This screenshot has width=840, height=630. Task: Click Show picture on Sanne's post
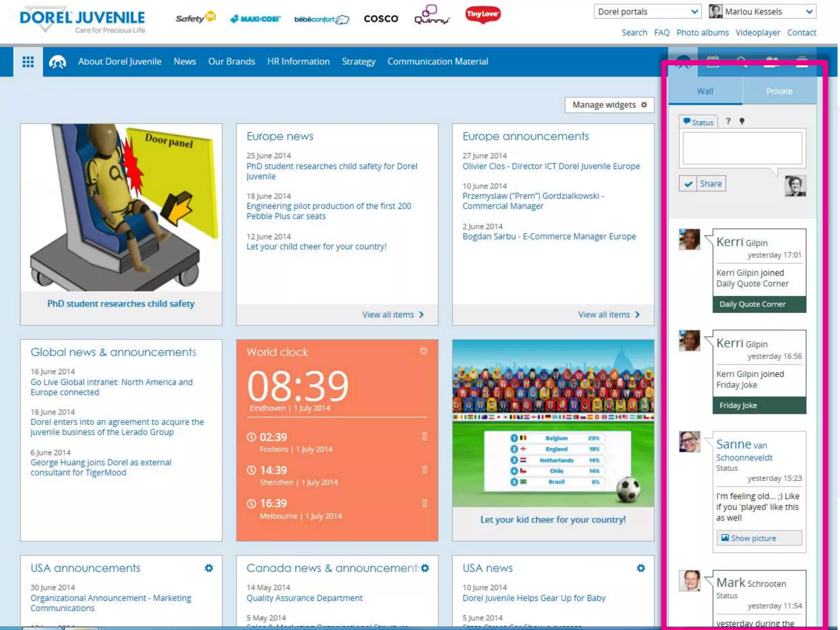click(759, 538)
